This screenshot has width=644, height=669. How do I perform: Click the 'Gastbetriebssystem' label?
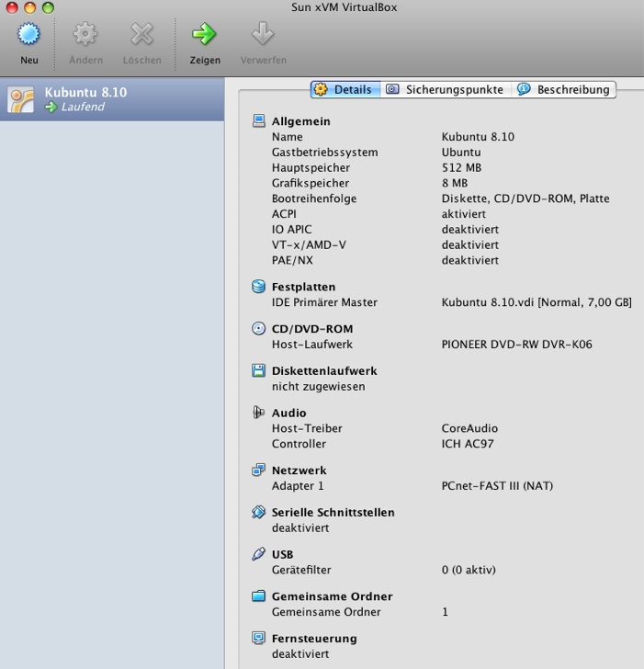point(324,153)
